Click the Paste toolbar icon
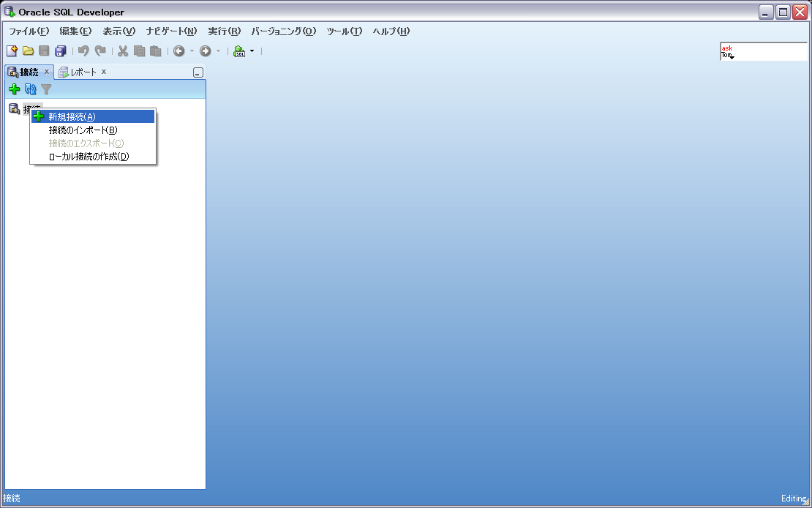The image size is (812, 508). pyautogui.click(x=155, y=51)
